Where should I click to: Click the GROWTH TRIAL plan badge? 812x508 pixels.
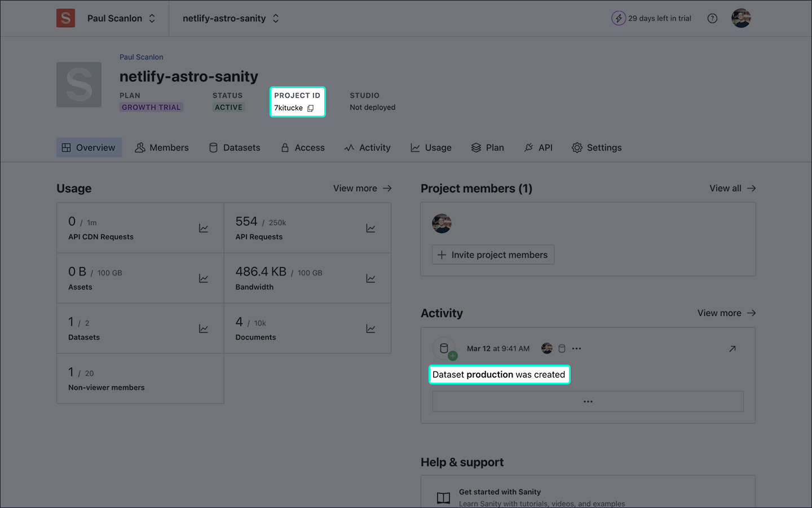(x=151, y=107)
